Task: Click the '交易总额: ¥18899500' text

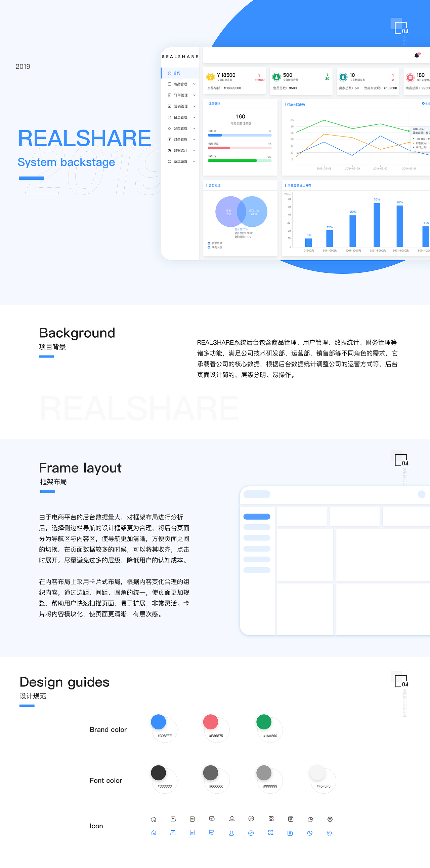Action: point(224,88)
